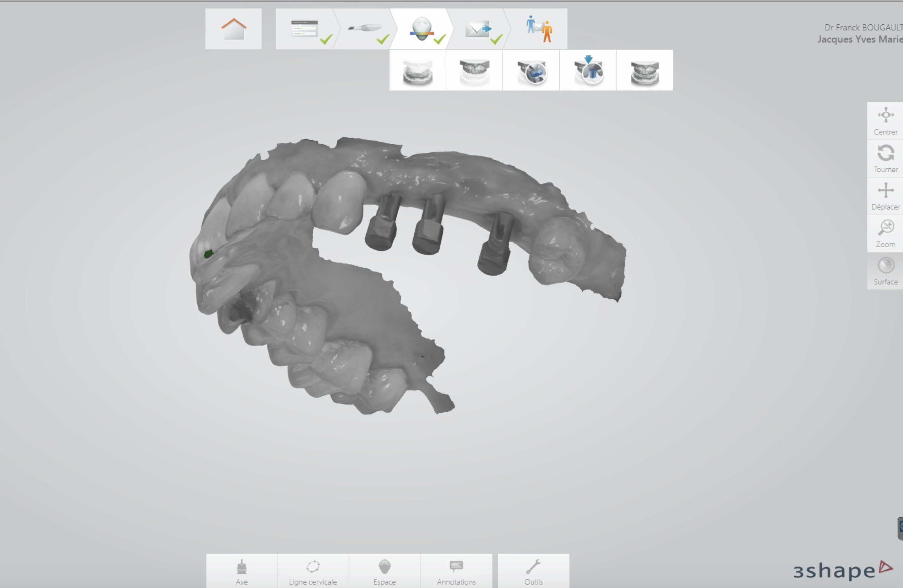
Task: Toggle the Surface rendering mode
Action: pos(885,271)
